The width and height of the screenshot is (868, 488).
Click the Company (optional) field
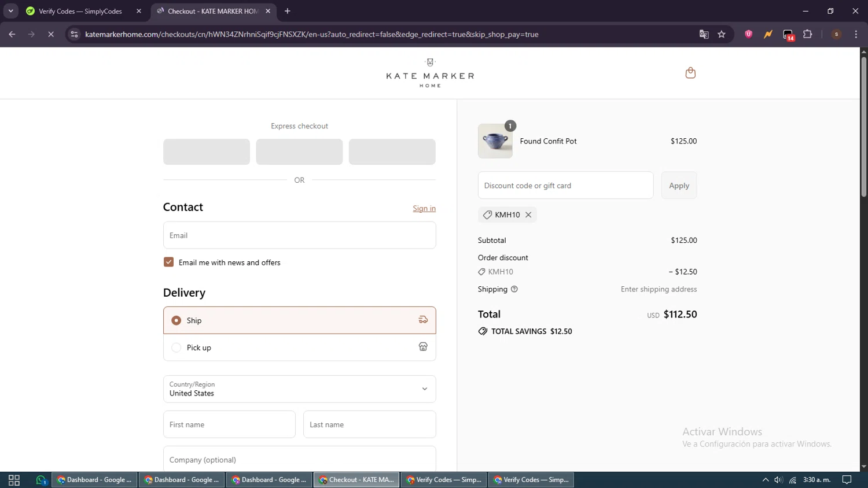click(300, 459)
